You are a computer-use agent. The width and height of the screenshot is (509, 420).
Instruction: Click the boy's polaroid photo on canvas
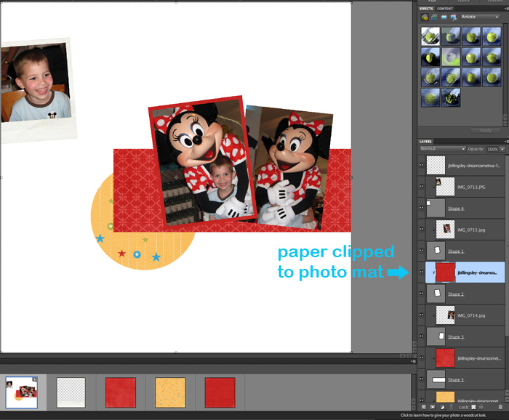point(36,89)
